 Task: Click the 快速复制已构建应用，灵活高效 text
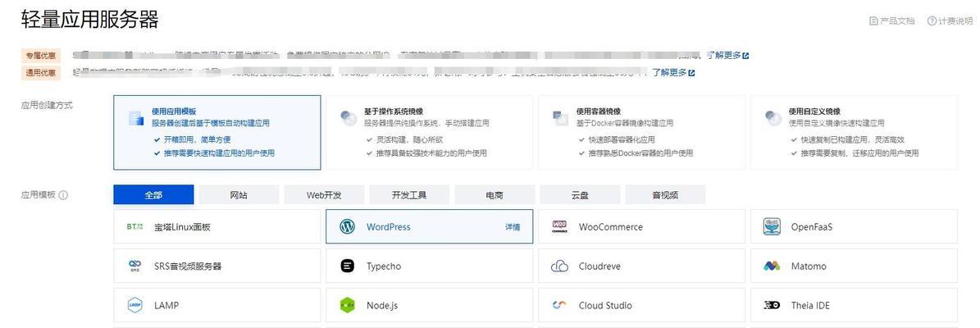(x=853, y=140)
